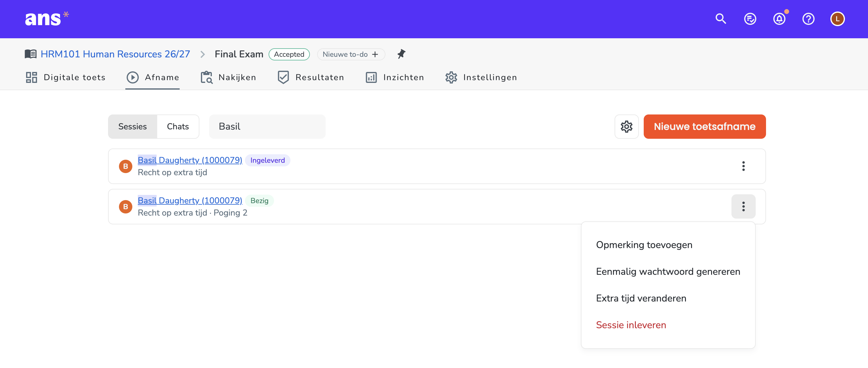Select the Sessies toggle

click(x=132, y=127)
